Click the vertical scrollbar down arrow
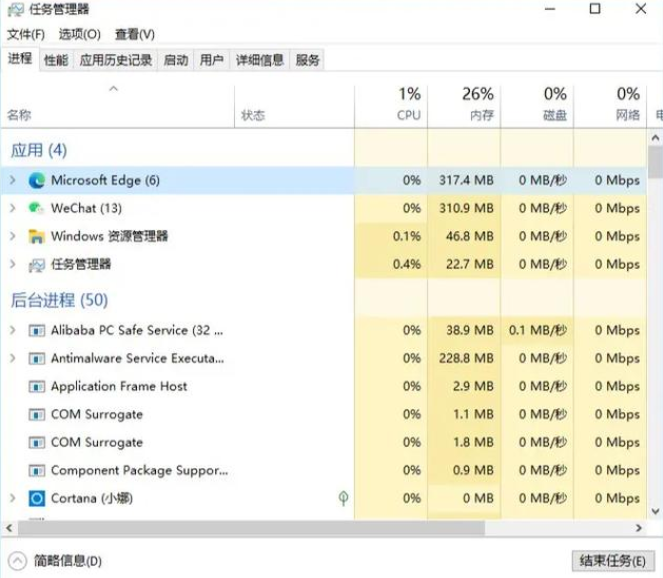663x578 pixels. 655,511
